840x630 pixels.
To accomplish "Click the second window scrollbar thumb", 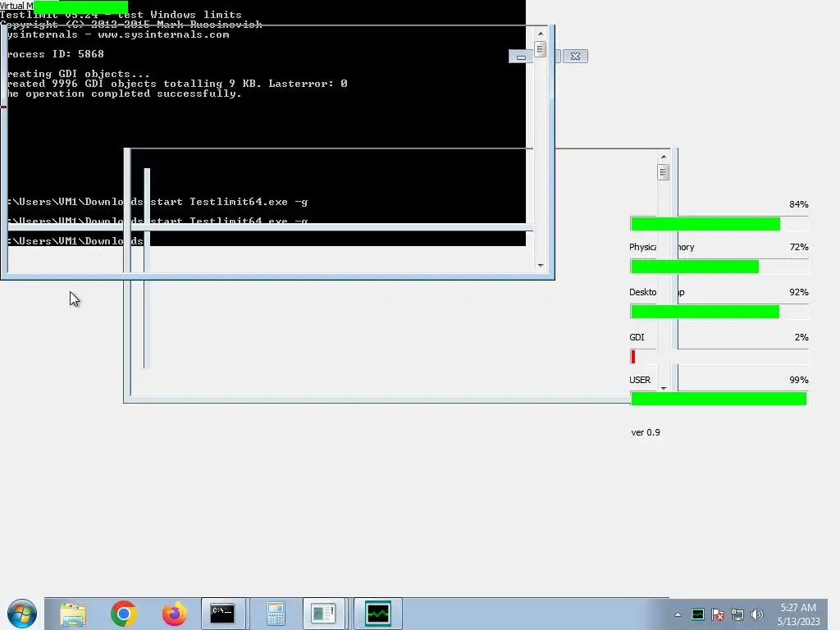I will [663, 172].
